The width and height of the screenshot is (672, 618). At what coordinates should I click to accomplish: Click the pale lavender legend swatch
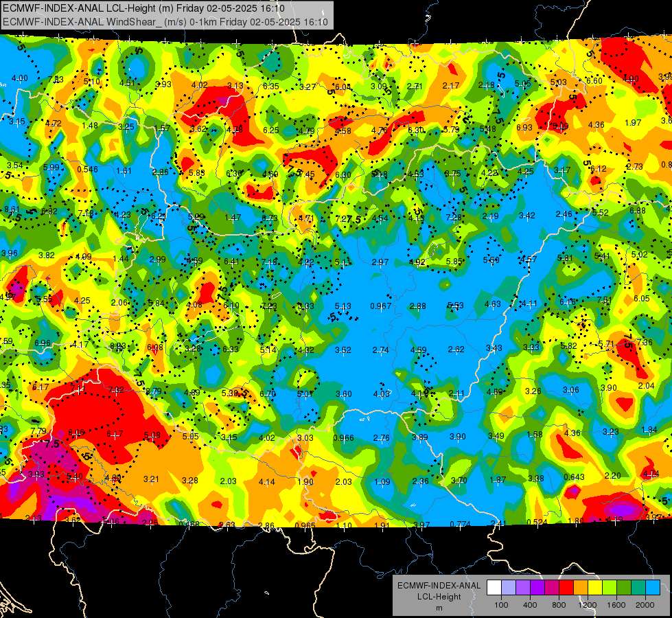point(509,588)
